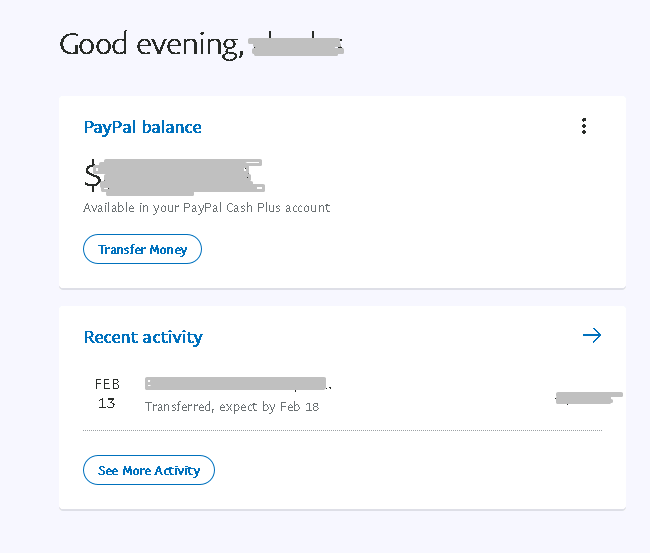Click the dollar sign before the balance
This screenshot has width=650, height=553.
92,177
